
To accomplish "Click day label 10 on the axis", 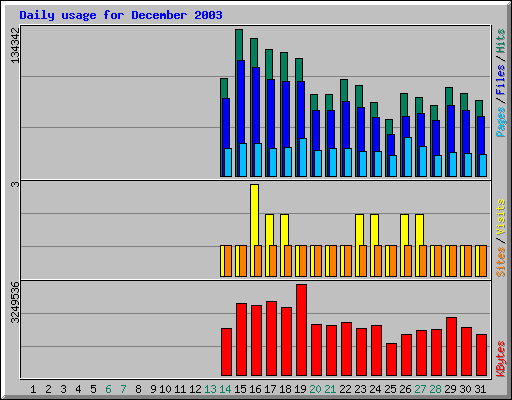I will [165, 389].
